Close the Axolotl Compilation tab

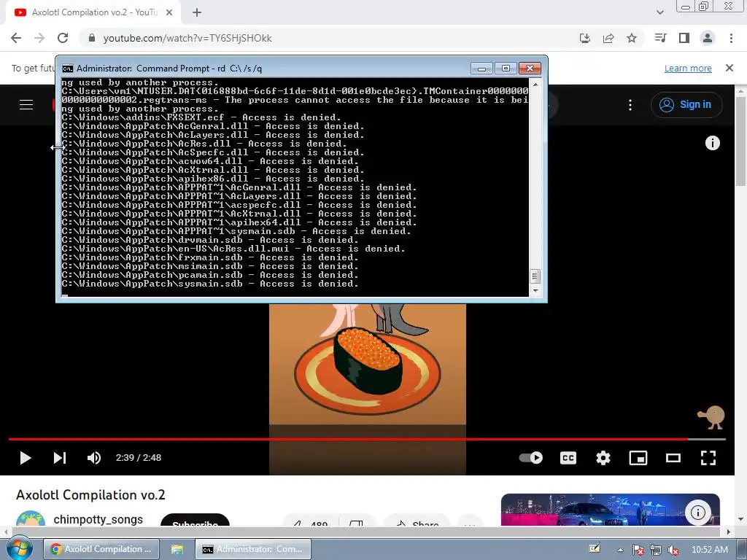[x=169, y=13]
